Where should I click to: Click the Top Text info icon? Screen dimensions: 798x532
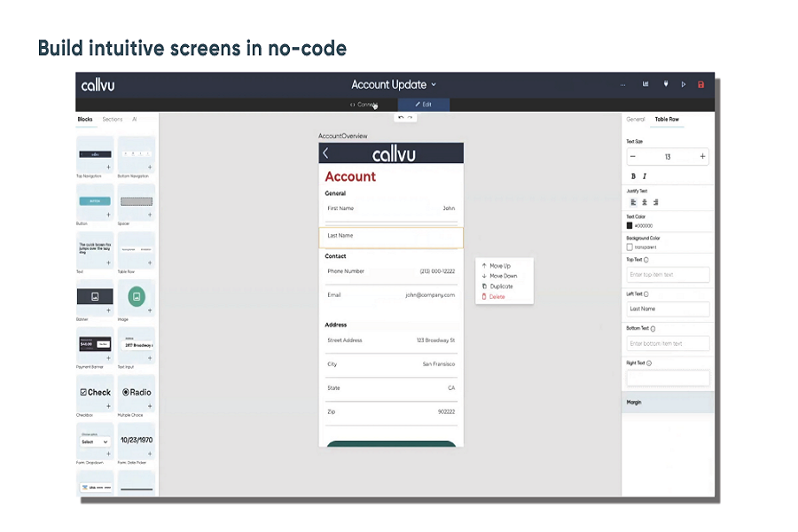click(646, 260)
